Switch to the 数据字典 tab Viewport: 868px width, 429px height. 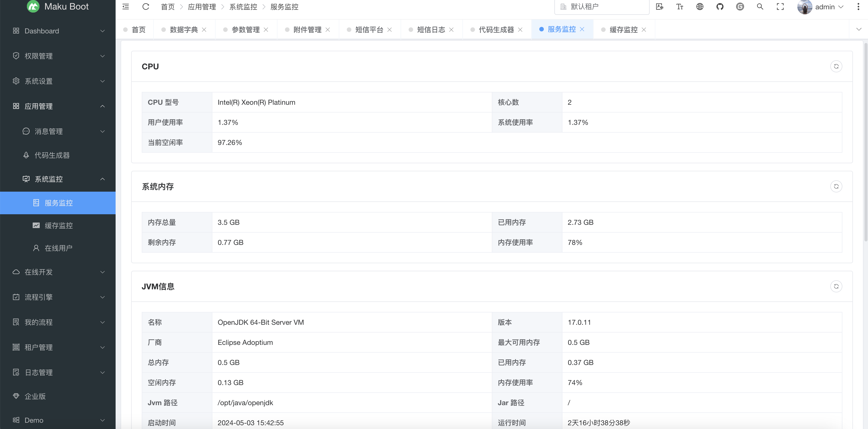coord(184,30)
